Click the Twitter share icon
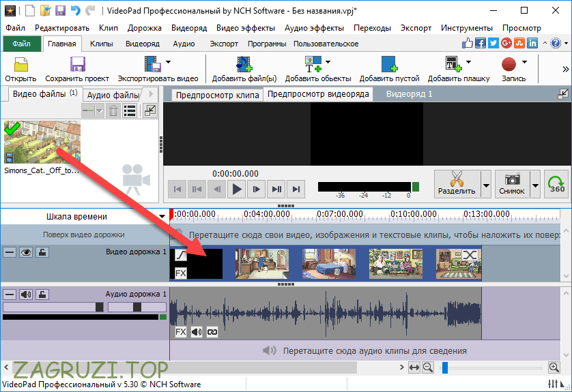Viewport: 572px width, 392px height. pos(494,44)
